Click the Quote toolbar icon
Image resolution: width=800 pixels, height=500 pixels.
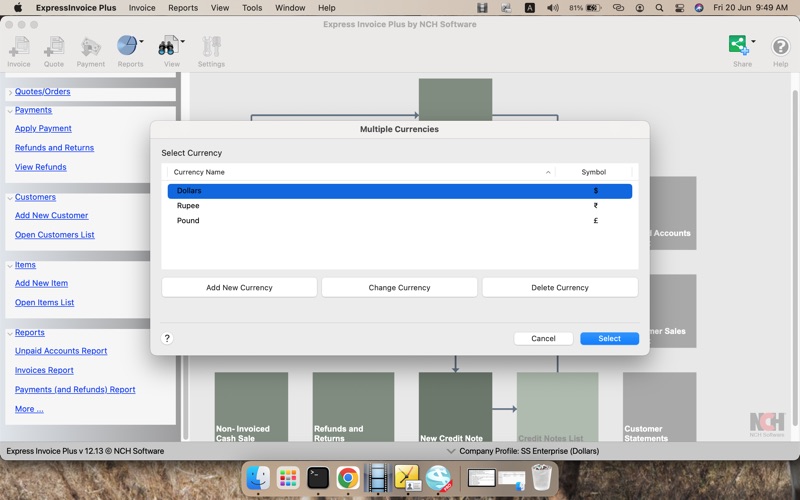pos(54,46)
